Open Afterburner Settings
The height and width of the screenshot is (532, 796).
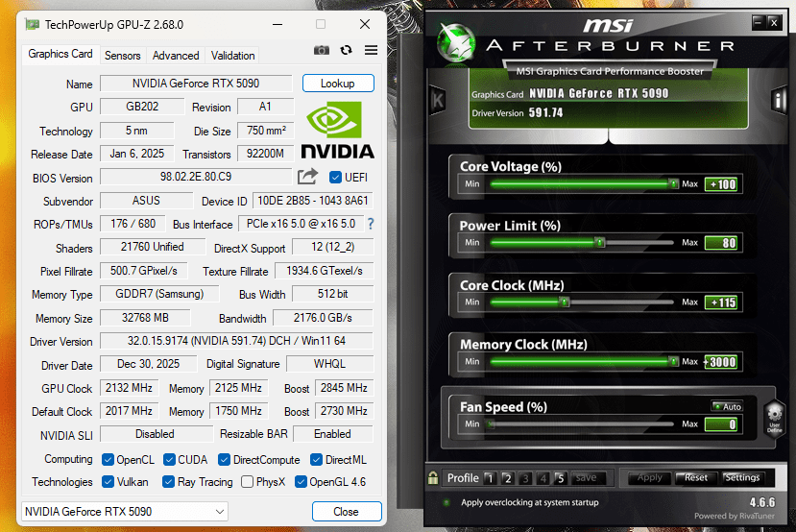point(742,477)
